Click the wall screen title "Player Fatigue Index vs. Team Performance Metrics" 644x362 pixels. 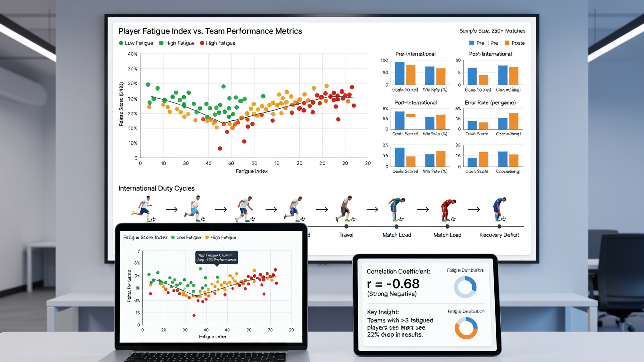[210, 31]
